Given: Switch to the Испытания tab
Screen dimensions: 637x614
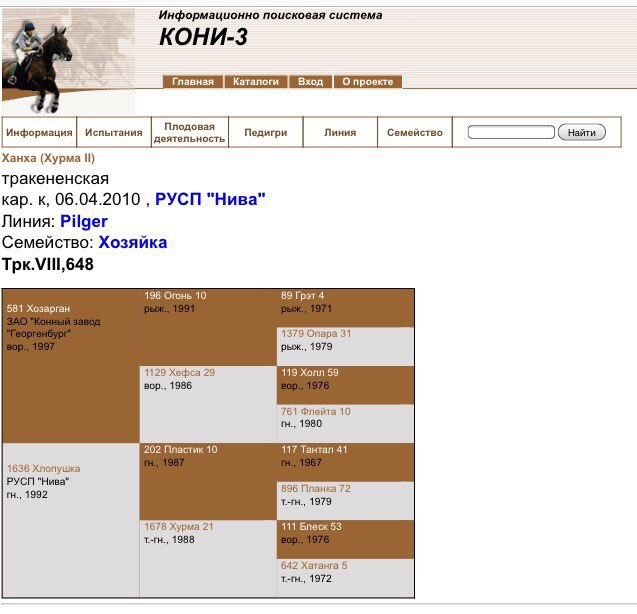Looking at the screenshot, I should [113, 133].
